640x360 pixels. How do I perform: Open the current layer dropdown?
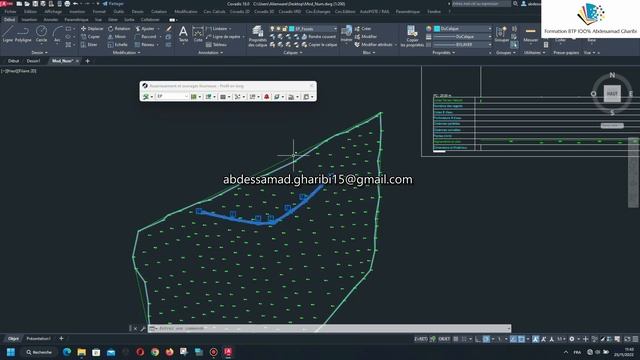335,29
